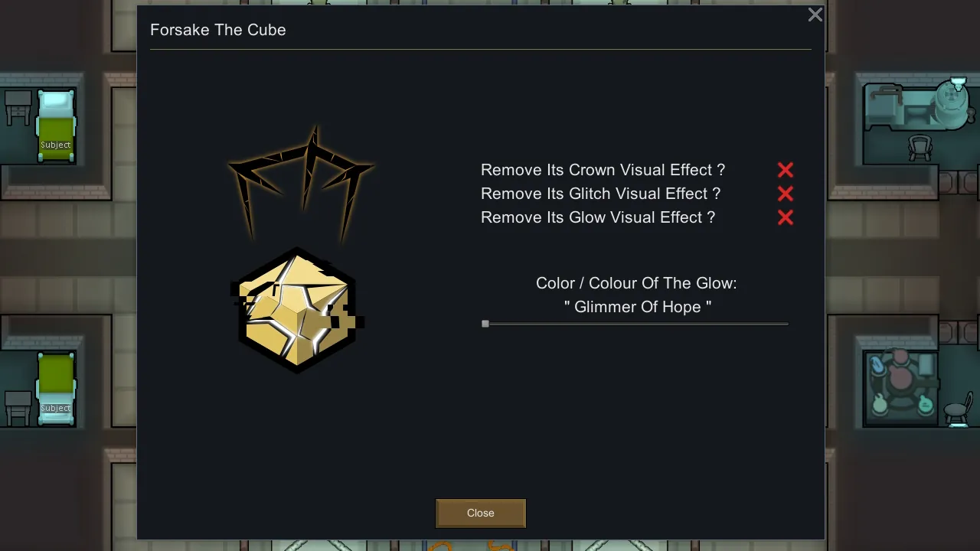This screenshot has height=551, width=980.
Task: Select the chair in the upper-right room
Action: [920, 146]
